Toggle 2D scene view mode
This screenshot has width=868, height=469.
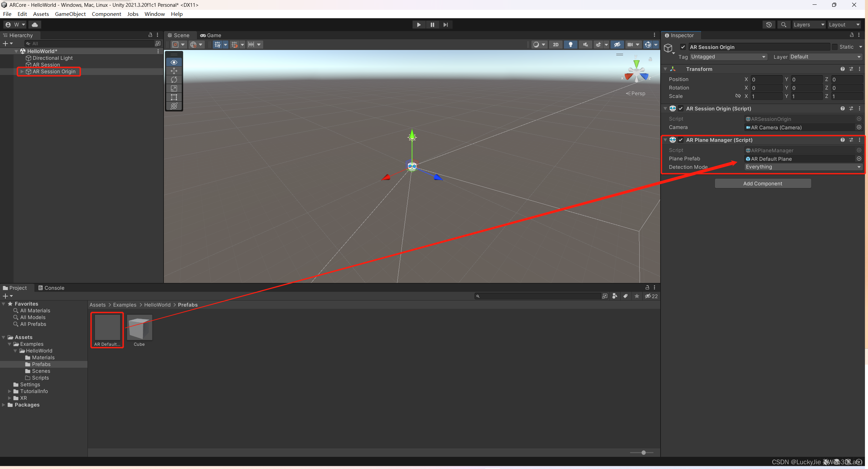[556, 45]
